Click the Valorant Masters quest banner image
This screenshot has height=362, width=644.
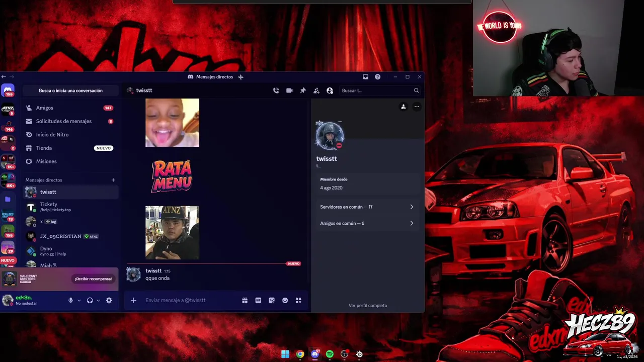point(10,279)
